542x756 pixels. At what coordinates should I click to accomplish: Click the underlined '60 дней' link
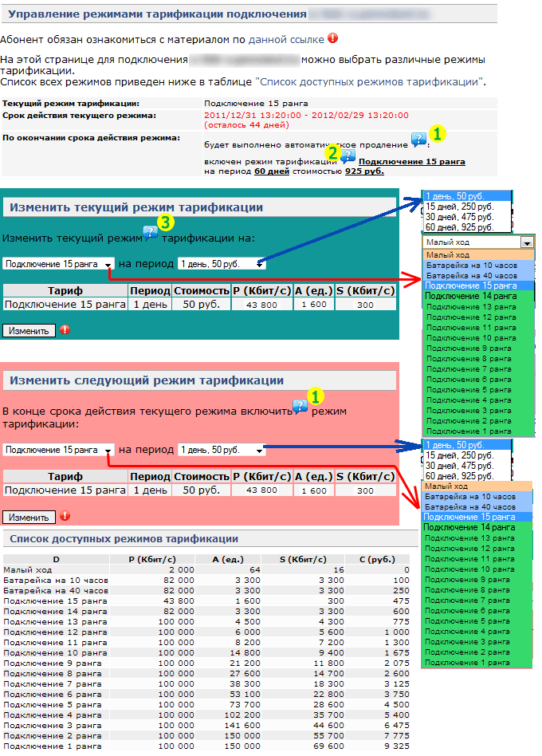[x=272, y=171]
